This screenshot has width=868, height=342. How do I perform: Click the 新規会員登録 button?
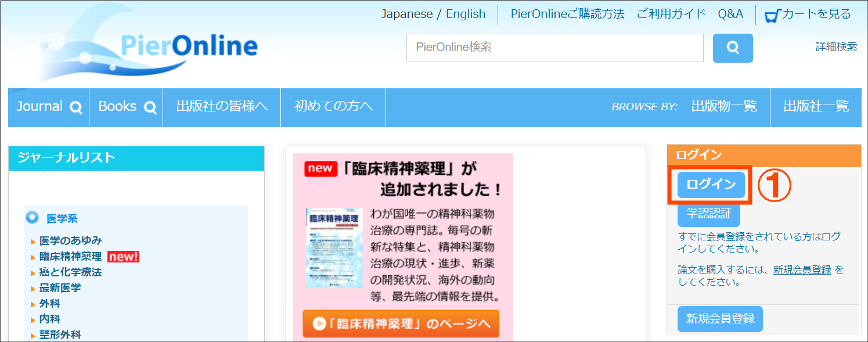[x=721, y=319]
